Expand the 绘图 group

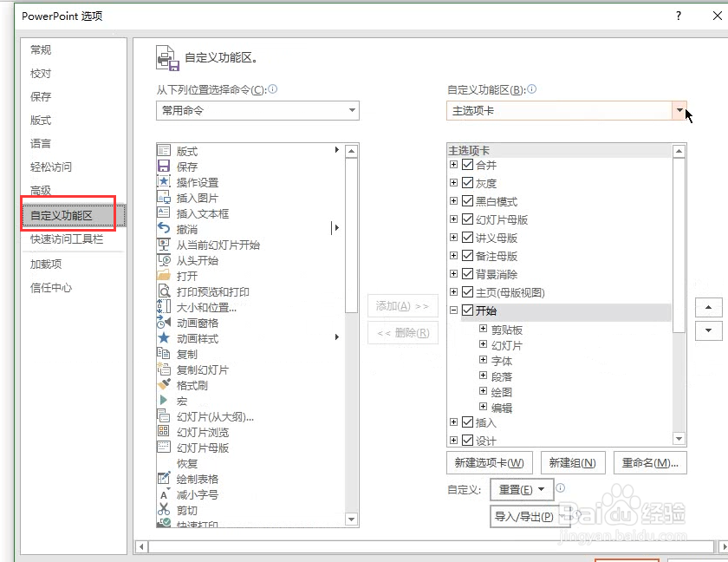pos(483,391)
